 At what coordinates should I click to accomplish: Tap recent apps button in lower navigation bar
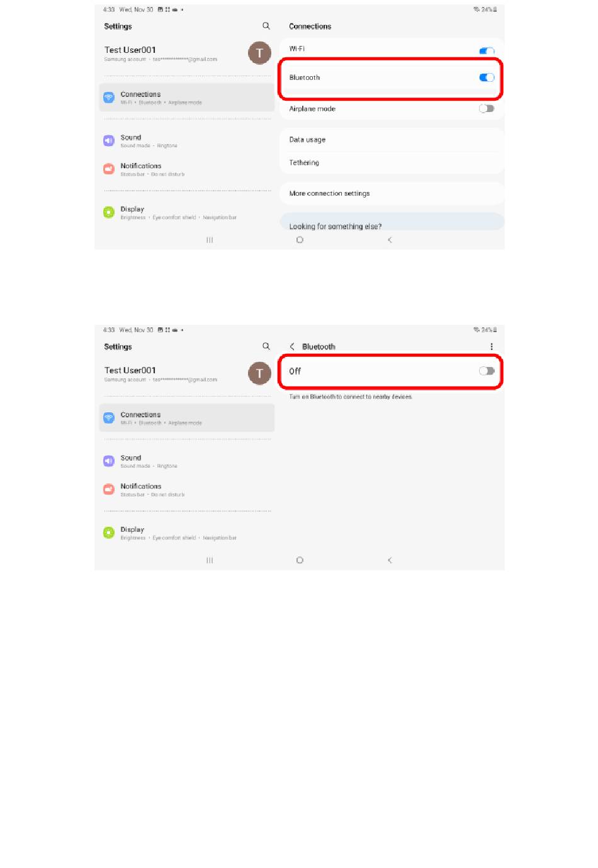(x=210, y=560)
